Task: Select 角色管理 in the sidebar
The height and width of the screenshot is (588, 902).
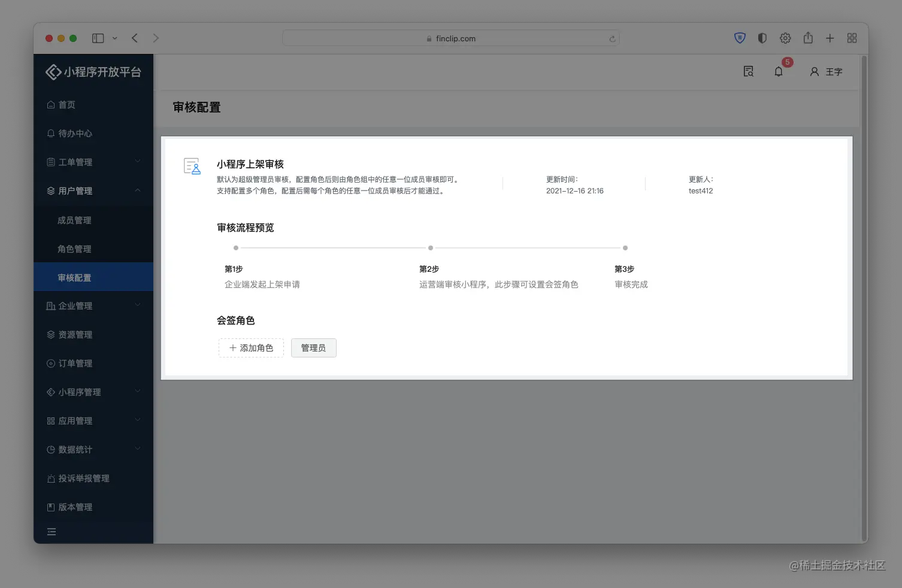Action: 93,249
